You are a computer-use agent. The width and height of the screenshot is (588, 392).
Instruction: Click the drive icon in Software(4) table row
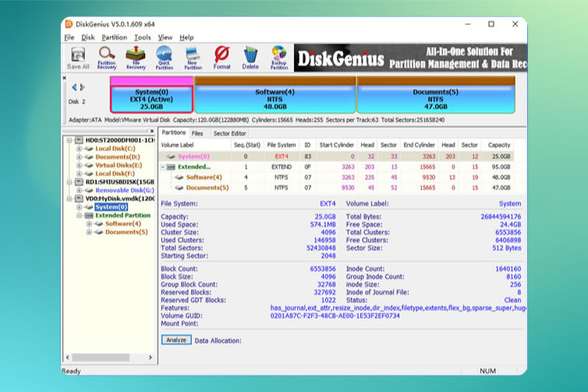coord(179,177)
